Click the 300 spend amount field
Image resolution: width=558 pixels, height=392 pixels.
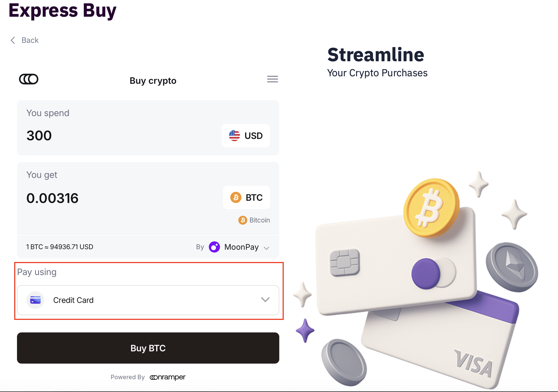pos(39,136)
